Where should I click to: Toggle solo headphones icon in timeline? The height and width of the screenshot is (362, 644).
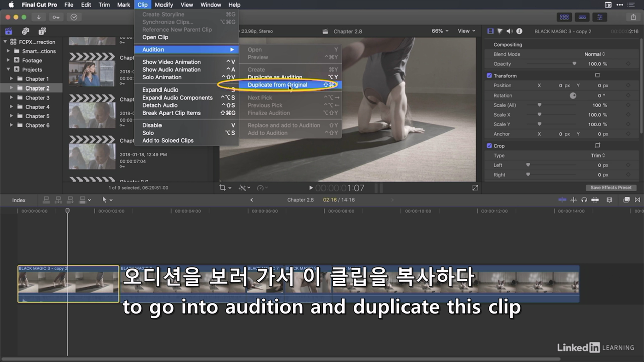584,200
